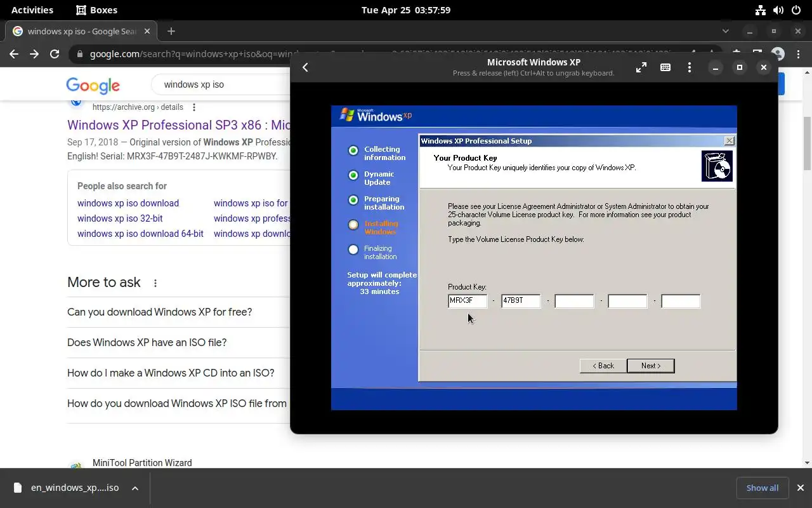Click Dynamic Update setup step
812x508 pixels.
click(x=372, y=178)
